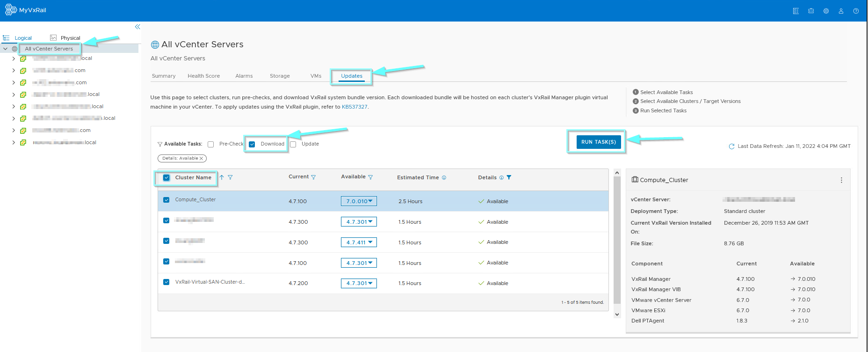Viewport: 868px width, 352px height.
Task: Click the table scrollbar up arrow
Action: [617, 173]
